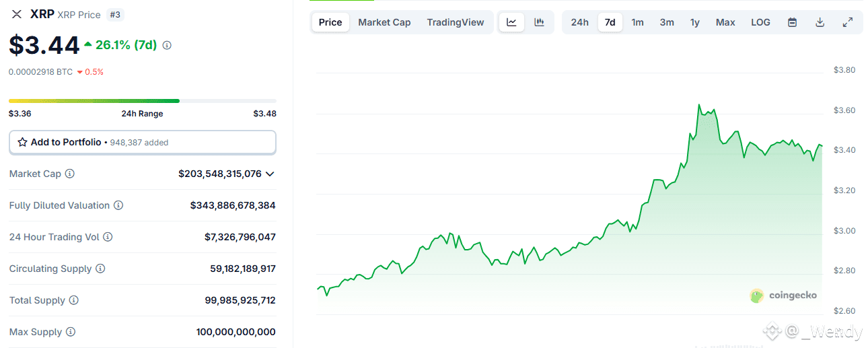
Task: Open info tooltip next to 26.1% (7d)
Action: coord(167,45)
